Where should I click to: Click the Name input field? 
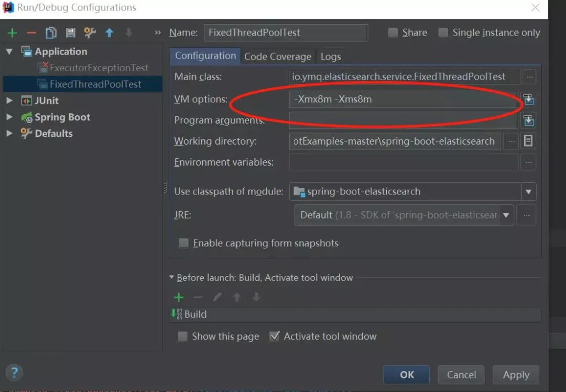tap(286, 33)
